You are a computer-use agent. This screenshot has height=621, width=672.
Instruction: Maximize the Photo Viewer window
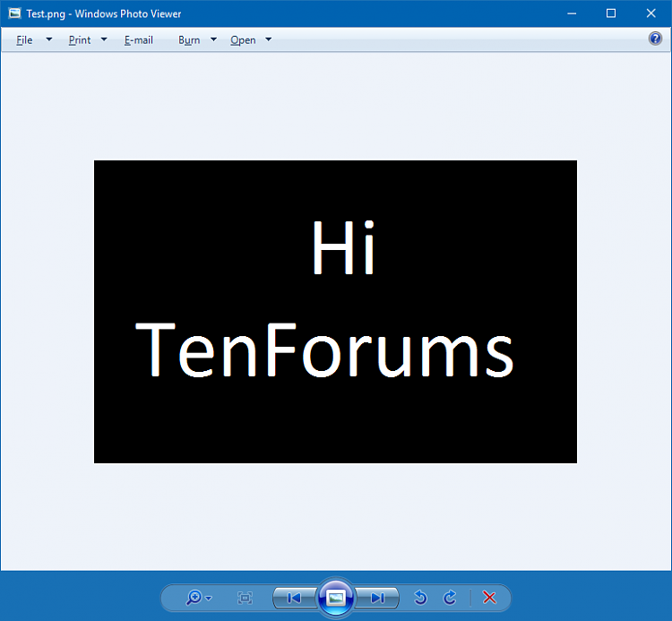(611, 13)
